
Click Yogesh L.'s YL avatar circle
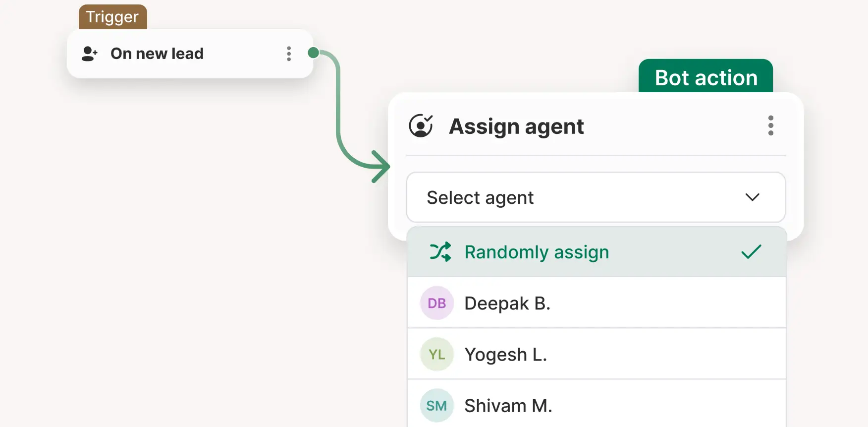[x=436, y=354]
